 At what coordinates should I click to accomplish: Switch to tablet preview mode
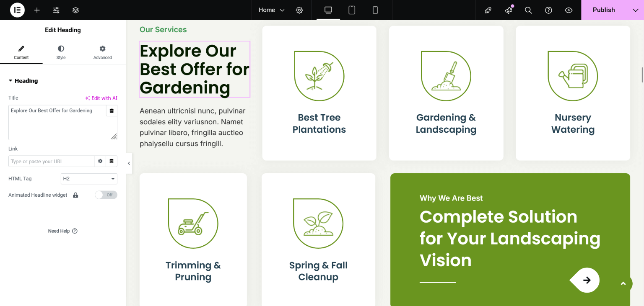[352, 10]
